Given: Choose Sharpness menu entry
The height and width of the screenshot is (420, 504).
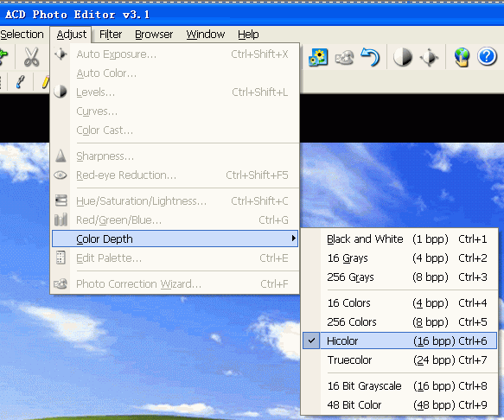Looking at the screenshot, I should coord(175,156).
